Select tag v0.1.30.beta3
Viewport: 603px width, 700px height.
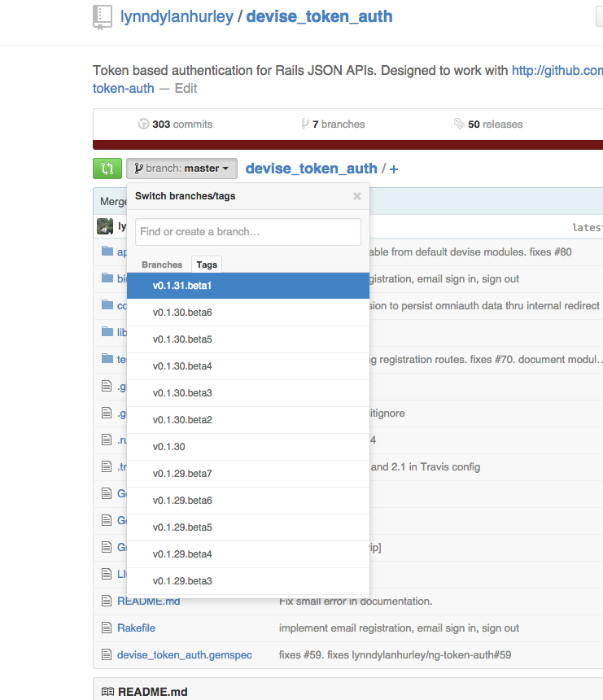(248, 393)
